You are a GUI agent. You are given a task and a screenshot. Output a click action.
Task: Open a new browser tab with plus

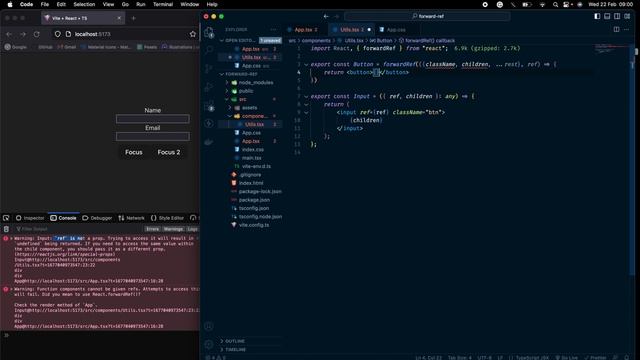click(133, 18)
